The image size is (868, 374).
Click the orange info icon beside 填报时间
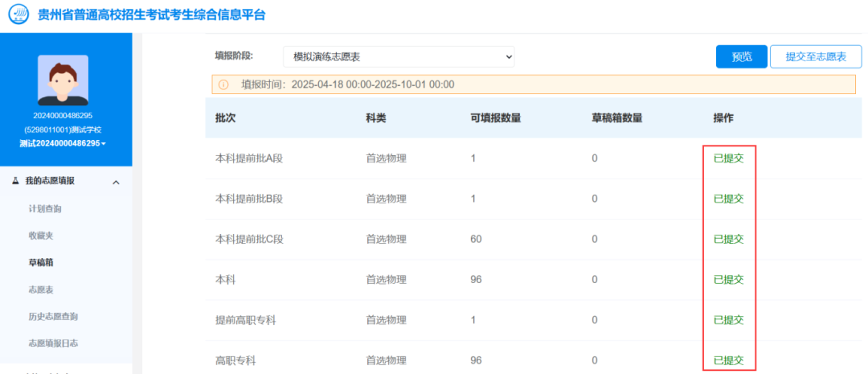223,84
